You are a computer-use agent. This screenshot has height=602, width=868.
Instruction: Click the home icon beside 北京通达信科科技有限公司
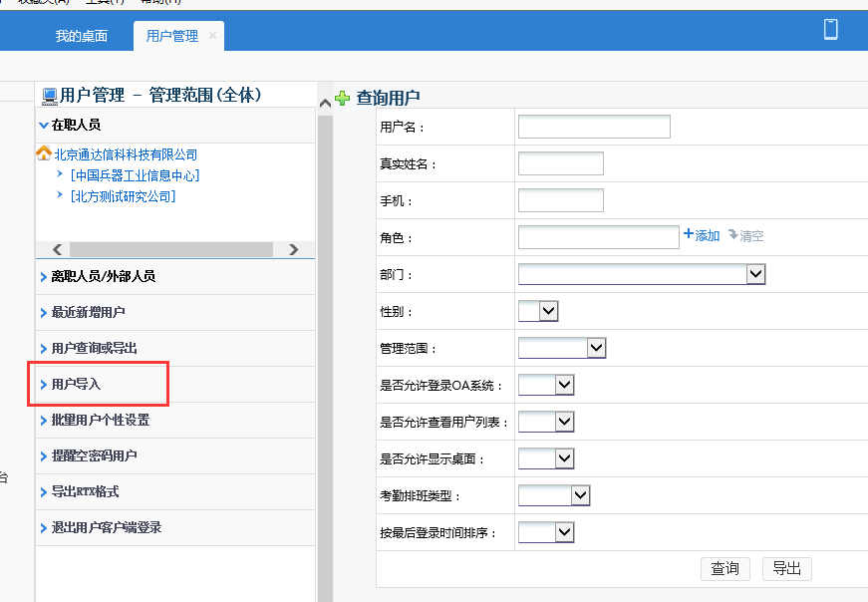coord(43,154)
